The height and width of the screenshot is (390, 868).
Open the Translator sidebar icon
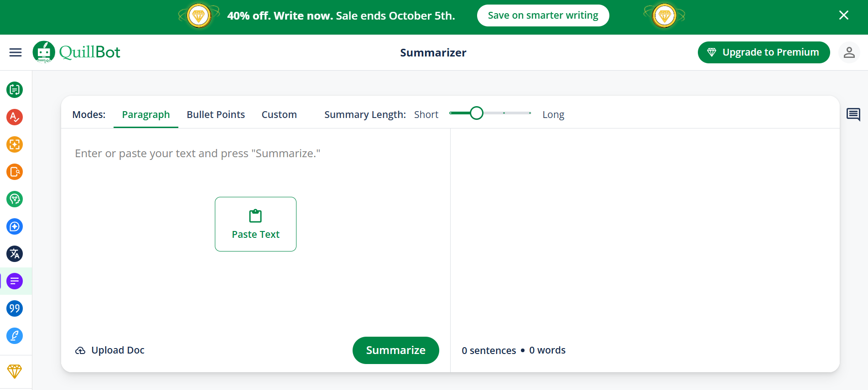pos(15,254)
